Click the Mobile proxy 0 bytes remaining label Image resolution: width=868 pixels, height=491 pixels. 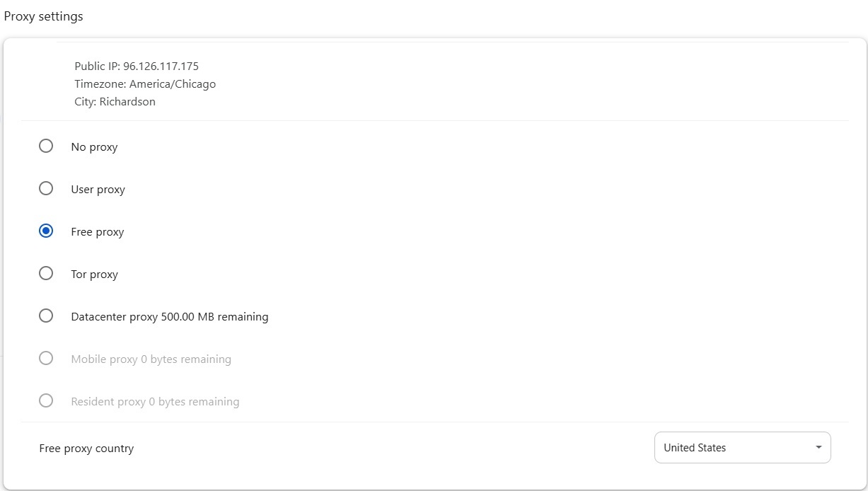pos(151,359)
